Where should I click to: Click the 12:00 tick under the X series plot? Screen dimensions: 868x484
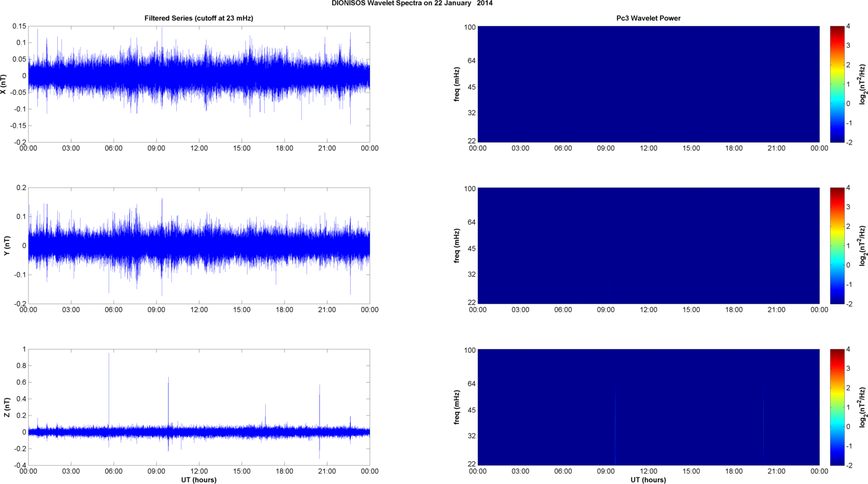199,148
